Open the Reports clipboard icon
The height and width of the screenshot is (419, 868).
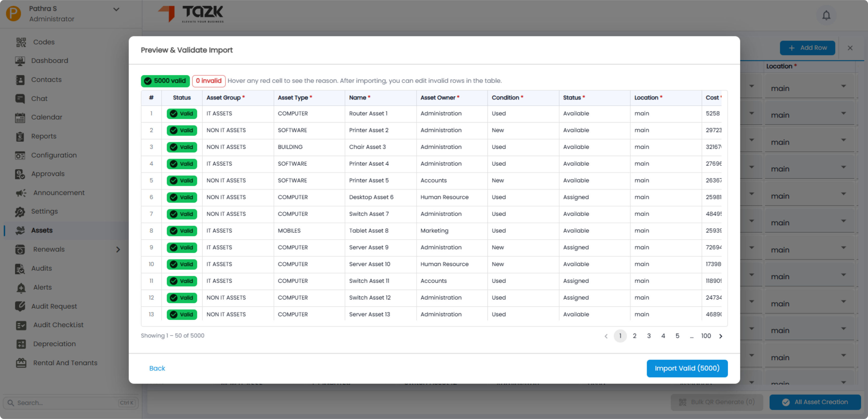tap(20, 136)
